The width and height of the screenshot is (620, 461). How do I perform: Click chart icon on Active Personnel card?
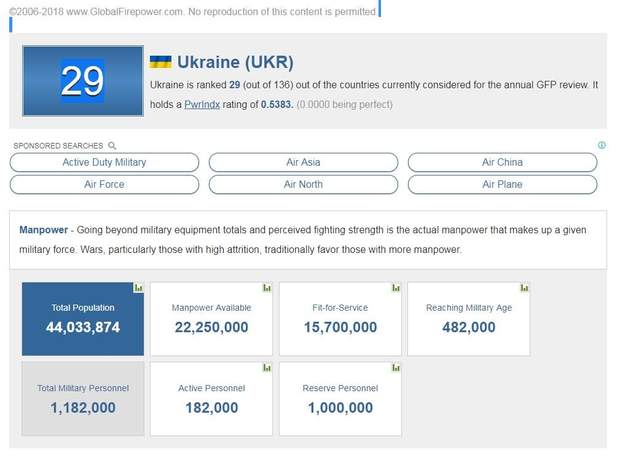267,368
